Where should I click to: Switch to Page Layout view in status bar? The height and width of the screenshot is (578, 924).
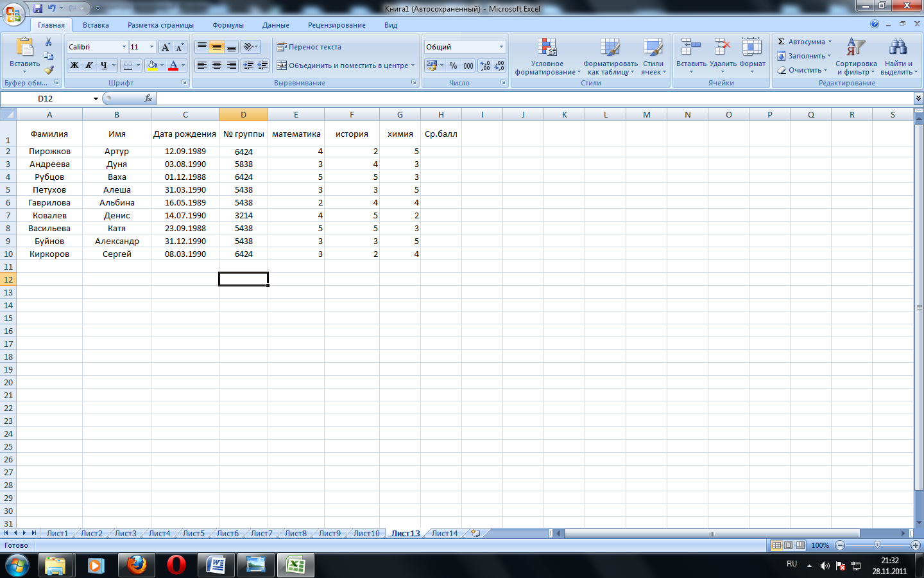[x=788, y=545]
